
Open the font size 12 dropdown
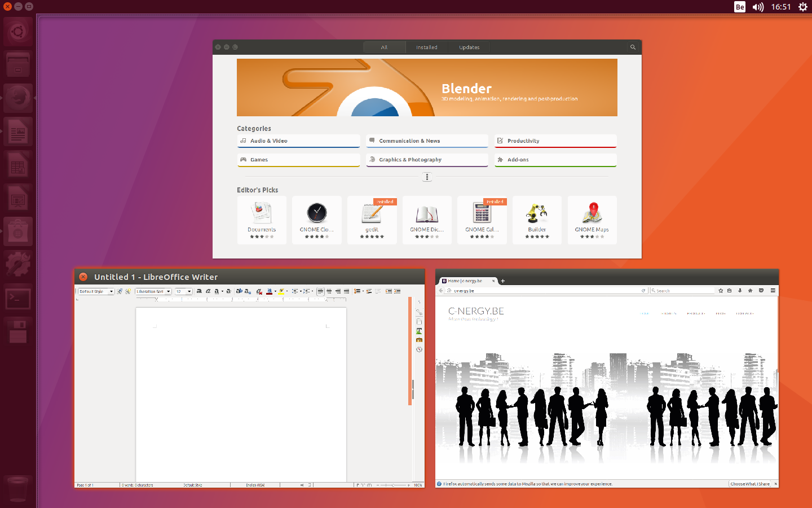189,291
